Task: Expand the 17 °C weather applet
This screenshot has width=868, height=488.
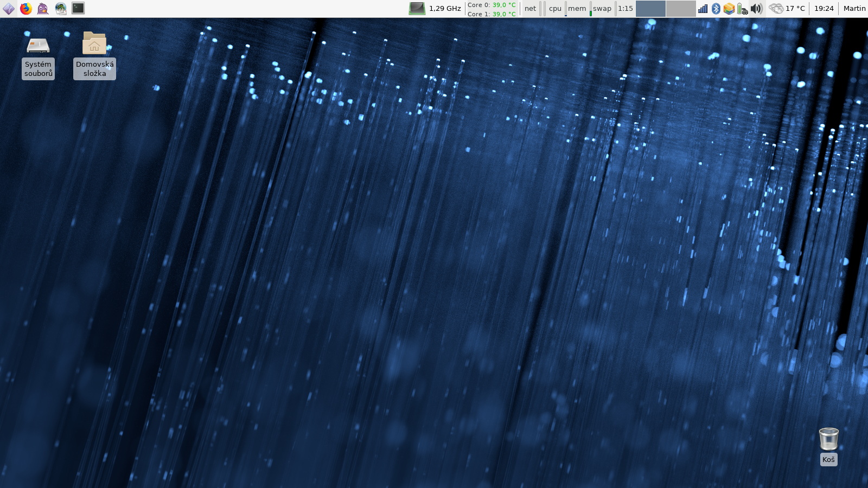Action: pyautogui.click(x=787, y=8)
